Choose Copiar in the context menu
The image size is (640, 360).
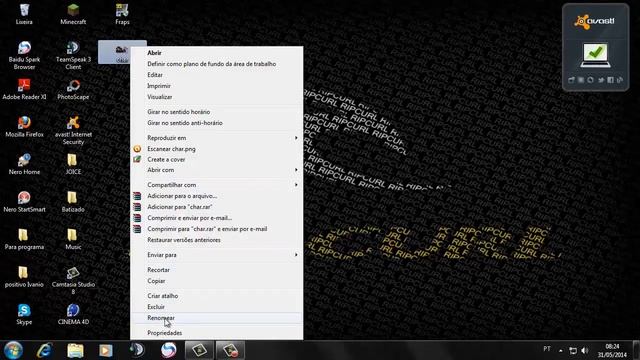217,281
